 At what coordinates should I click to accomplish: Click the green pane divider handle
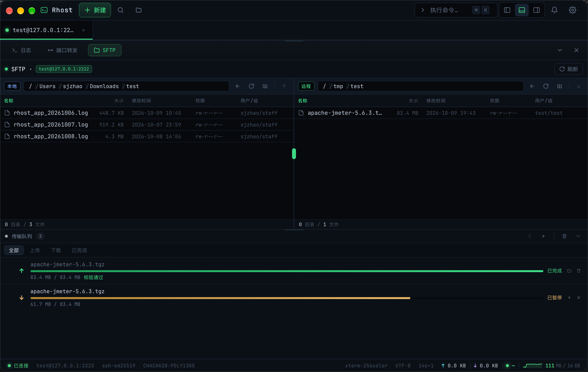pos(294,154)
